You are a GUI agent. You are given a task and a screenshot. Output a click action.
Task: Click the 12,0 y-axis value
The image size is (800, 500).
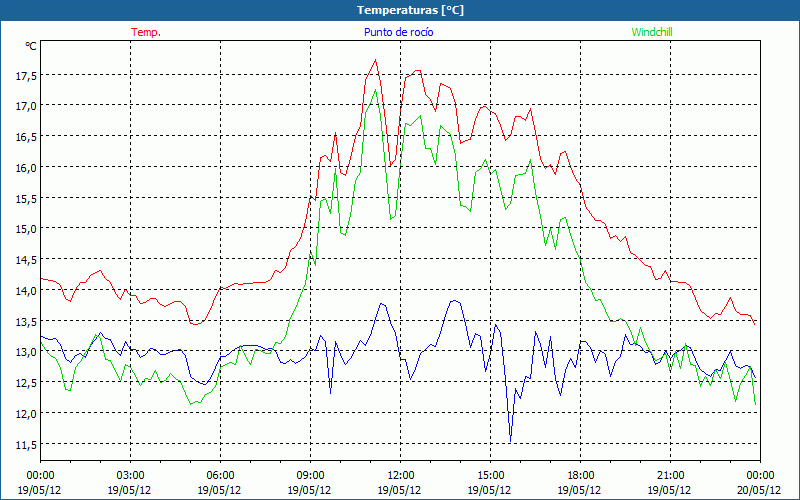[26, 413]
